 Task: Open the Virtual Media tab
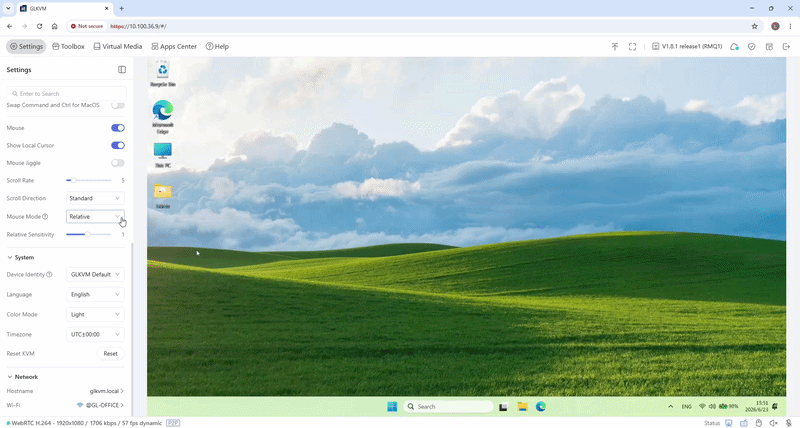(118, 46)
